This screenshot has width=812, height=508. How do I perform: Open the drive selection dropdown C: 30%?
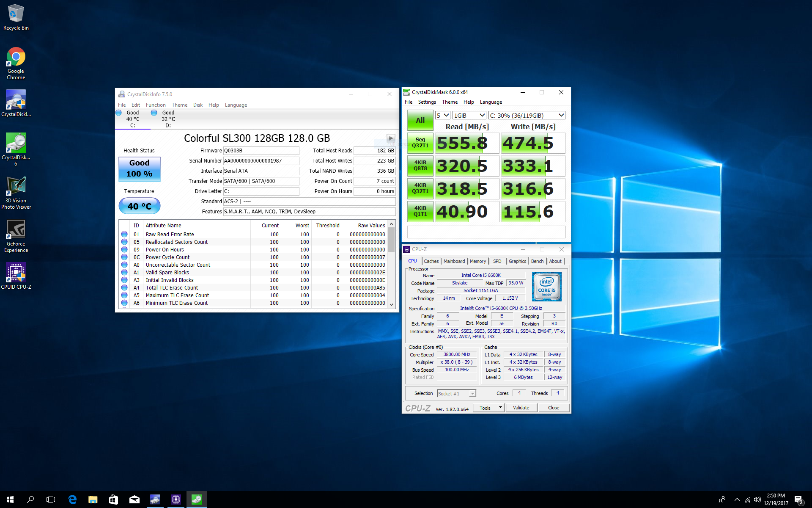[527, 115]
